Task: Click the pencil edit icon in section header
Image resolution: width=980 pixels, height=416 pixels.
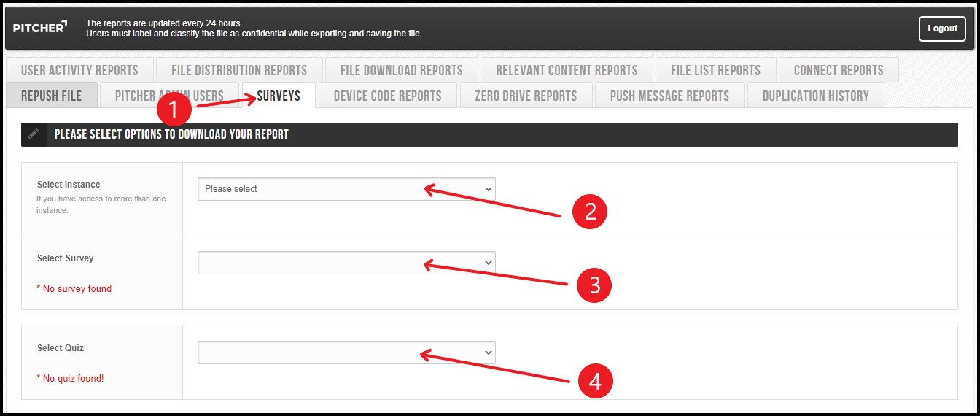Action: click(x=34, y=134)
